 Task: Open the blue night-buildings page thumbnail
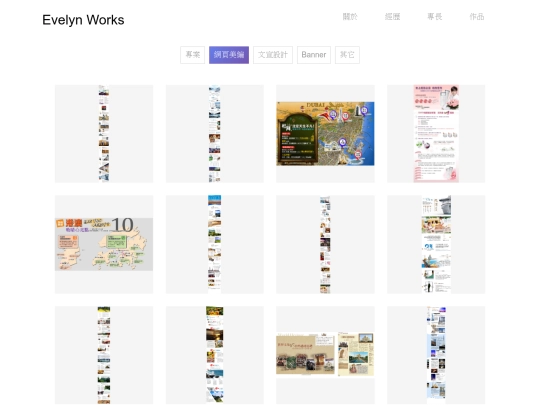point(436,355)
